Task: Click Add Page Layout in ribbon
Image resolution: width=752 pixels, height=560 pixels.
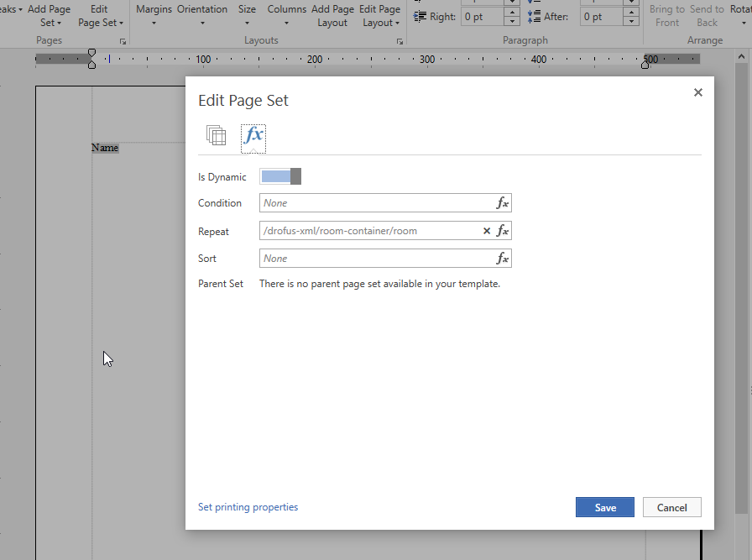Action: [x=332, y=15]
